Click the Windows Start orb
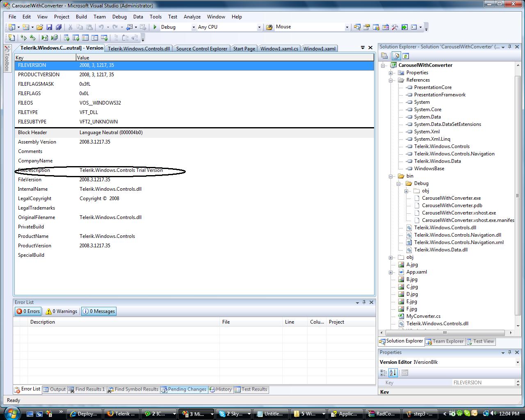This screenshot has height=420, width=525. click(x=11, y=413)
